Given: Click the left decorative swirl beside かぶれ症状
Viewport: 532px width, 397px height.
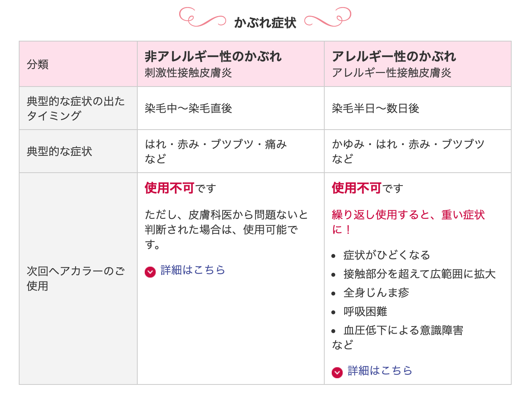Looking at the screenshot, I should [x=202, y=17].
